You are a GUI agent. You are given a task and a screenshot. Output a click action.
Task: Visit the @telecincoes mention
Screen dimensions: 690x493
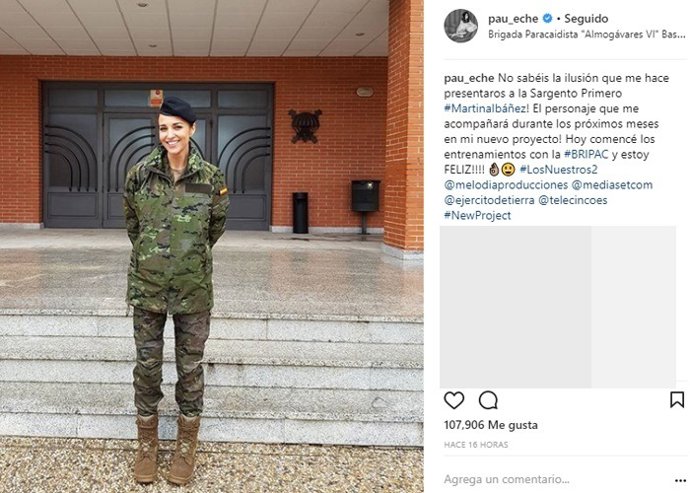tap(573, 200)
